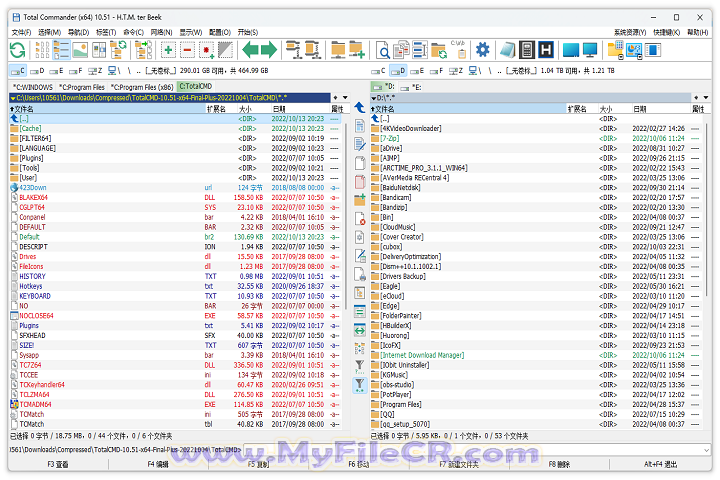The height and width of the screenshot is (480, 720).
Task: Open the command line history dropdown
Action: tap(707, 450)
